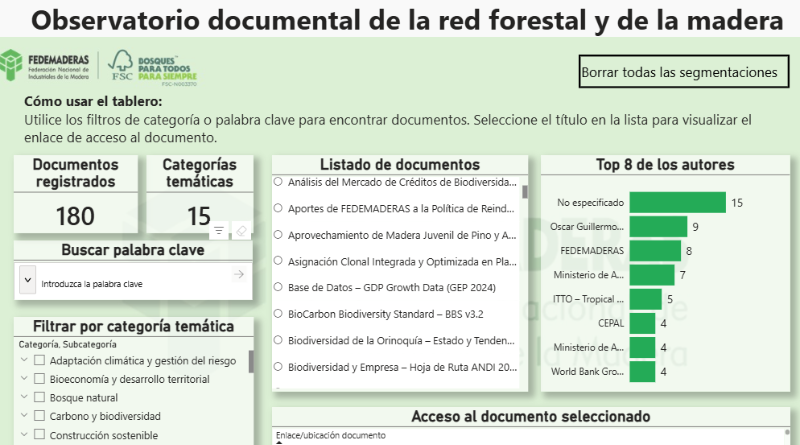Select the BioCarbon Biodiversity Standard radio button
This screenshot has height=445, width=800.
(x=278, y=313)
